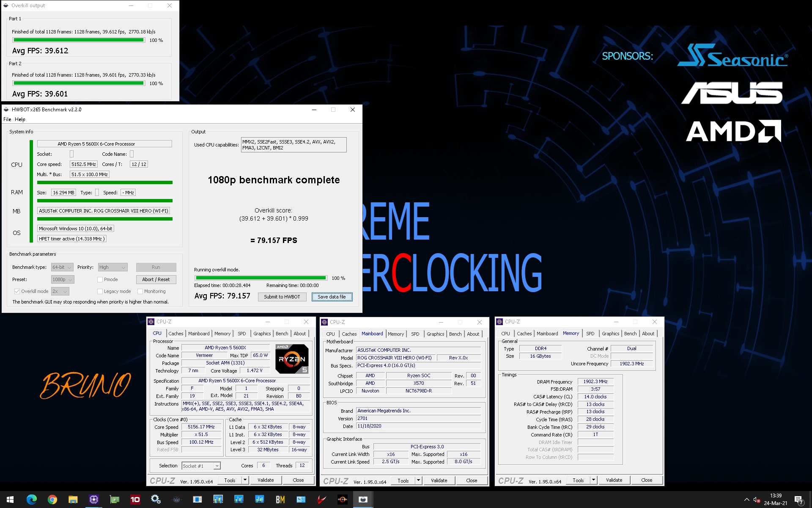Toggle the Overkill mode checkbox

point(17,291)
